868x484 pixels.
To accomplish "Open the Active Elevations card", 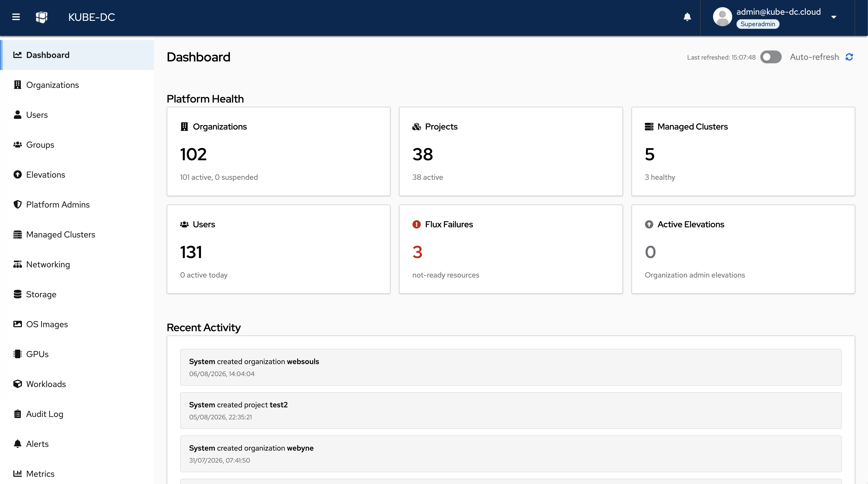I will pos(743,249).
